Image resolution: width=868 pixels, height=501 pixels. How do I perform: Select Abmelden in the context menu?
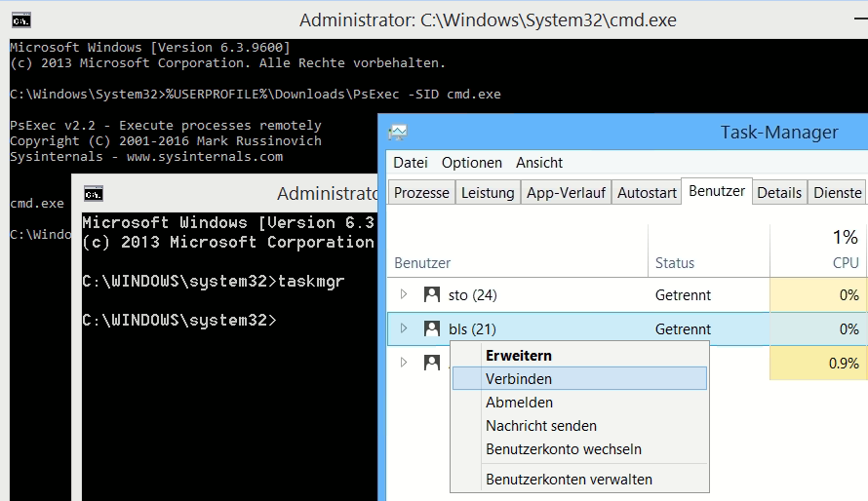click(519, 402)
